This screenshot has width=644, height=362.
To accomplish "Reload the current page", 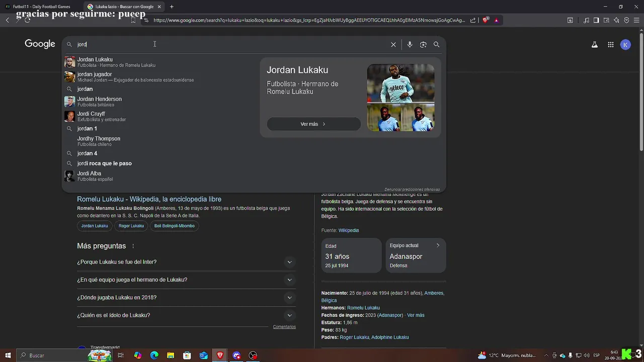I will coord(27,20).
